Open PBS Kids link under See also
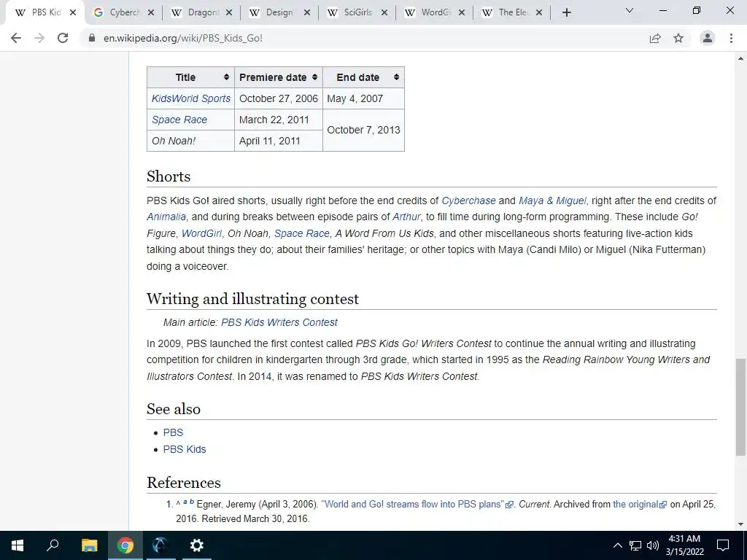This screenshot has height=560, width=747. pyautogui.click(x=185, y=449)
